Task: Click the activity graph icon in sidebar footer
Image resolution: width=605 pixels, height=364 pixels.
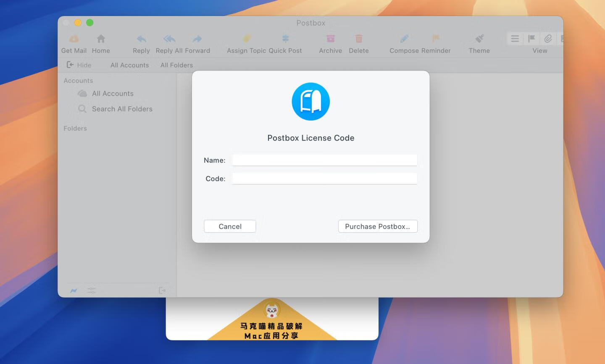Action: [x=74, y=290]
